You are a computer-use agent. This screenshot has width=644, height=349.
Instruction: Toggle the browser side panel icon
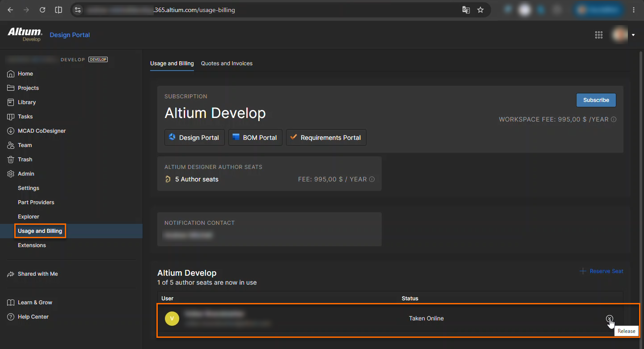(x=59, y=10)
